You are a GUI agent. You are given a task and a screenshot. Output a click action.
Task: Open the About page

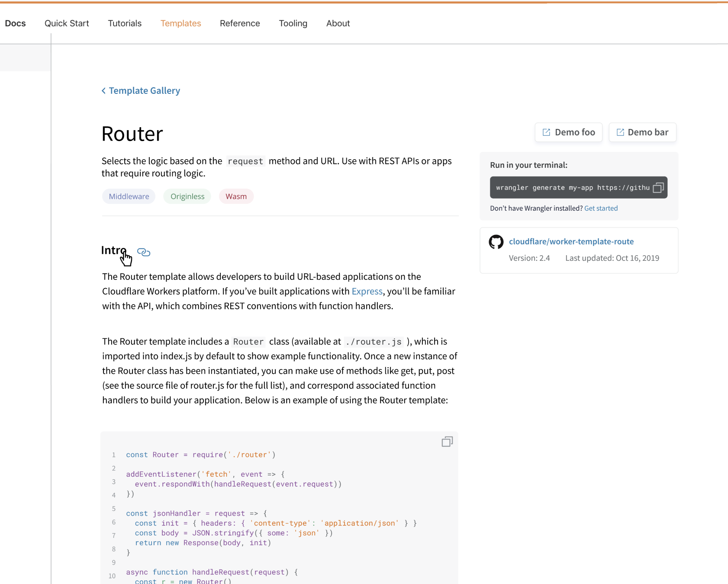[x=338, y=23]
